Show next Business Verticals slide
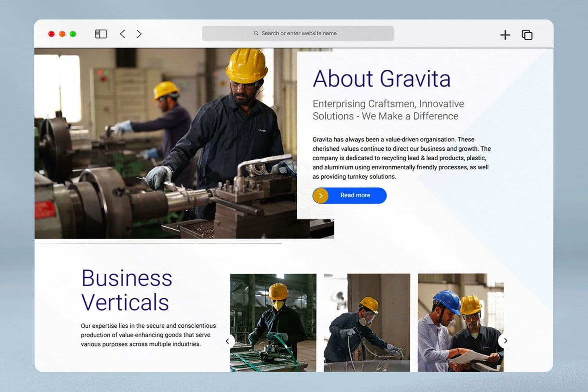Screen dimensions: 588x392 tap(506, 341)
